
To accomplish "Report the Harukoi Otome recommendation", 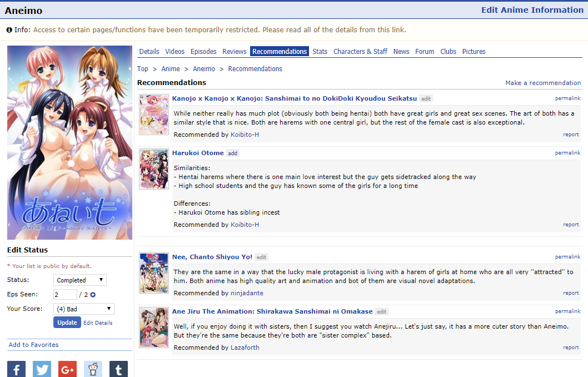I will (571, 224).
